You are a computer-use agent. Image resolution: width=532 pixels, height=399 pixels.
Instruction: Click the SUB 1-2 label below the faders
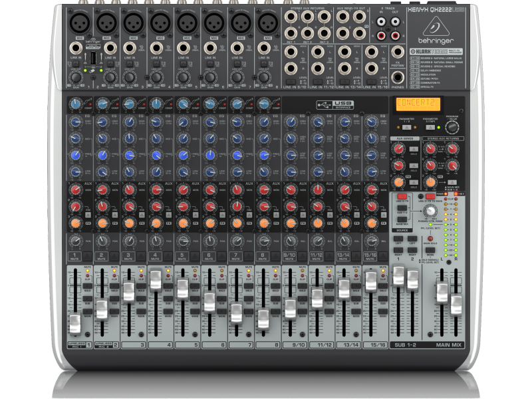(406, 345)
